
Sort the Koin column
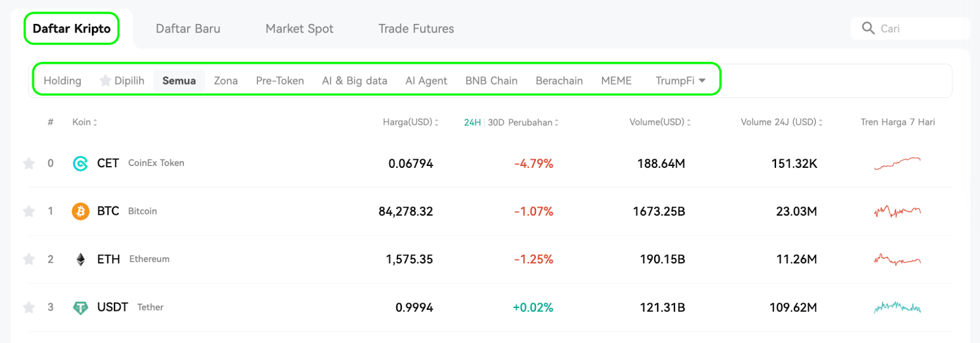(x=85, y=123)
